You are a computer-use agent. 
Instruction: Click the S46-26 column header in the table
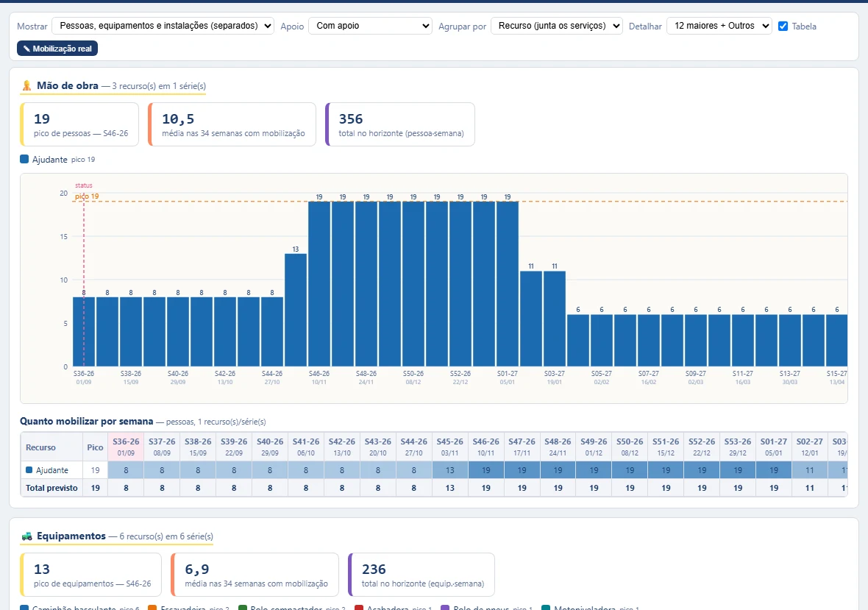[x=485, y=447]
